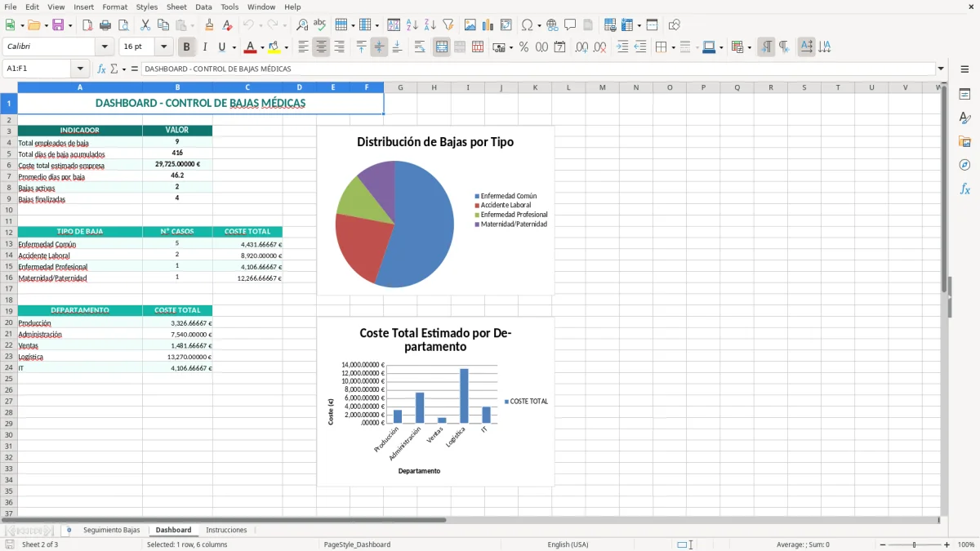Align cell text left
Screen dimensions: 980x551
[x=303, y=47]
